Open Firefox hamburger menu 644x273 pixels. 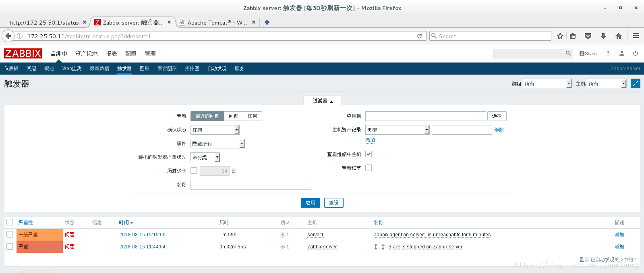tap(636, 36)
